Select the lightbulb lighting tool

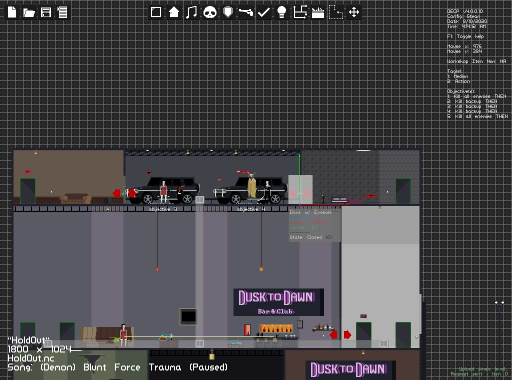[x=282, y=12]
